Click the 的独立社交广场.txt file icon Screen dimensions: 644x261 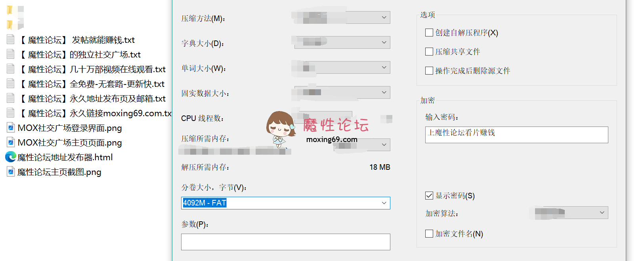coord(11,54)
